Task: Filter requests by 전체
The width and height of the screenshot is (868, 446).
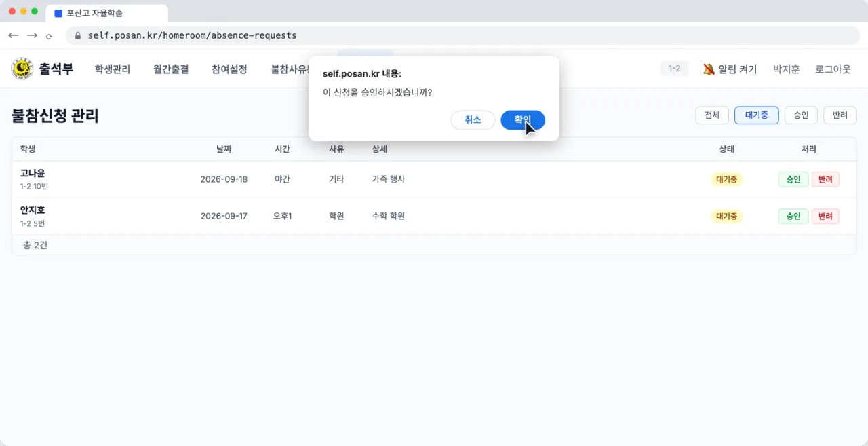Action: [712, 115]
